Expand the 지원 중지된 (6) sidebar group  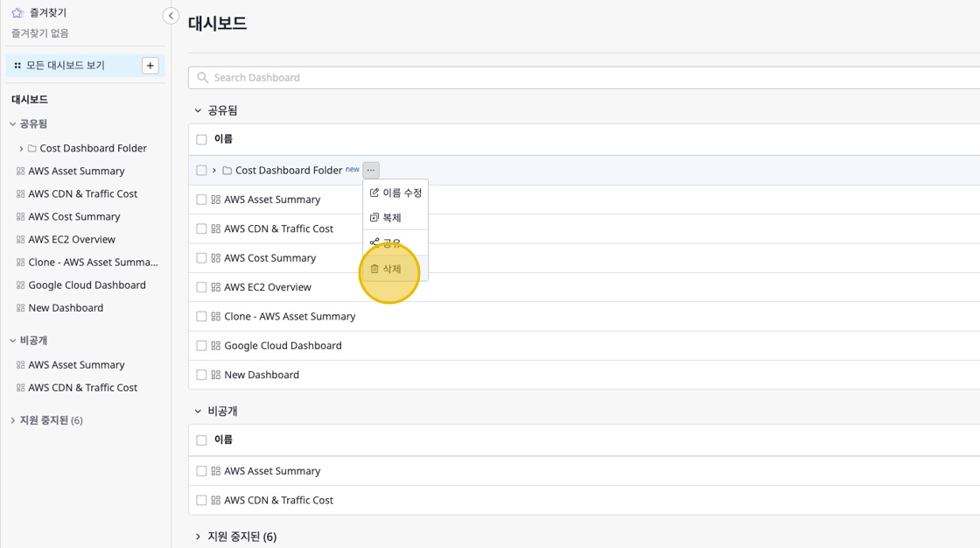(12, 420)
